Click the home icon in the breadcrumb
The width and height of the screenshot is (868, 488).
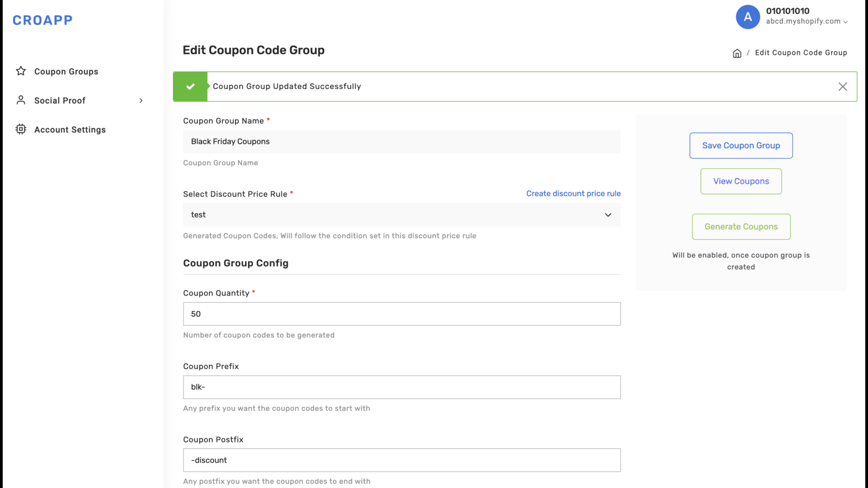tap(737, 53)
